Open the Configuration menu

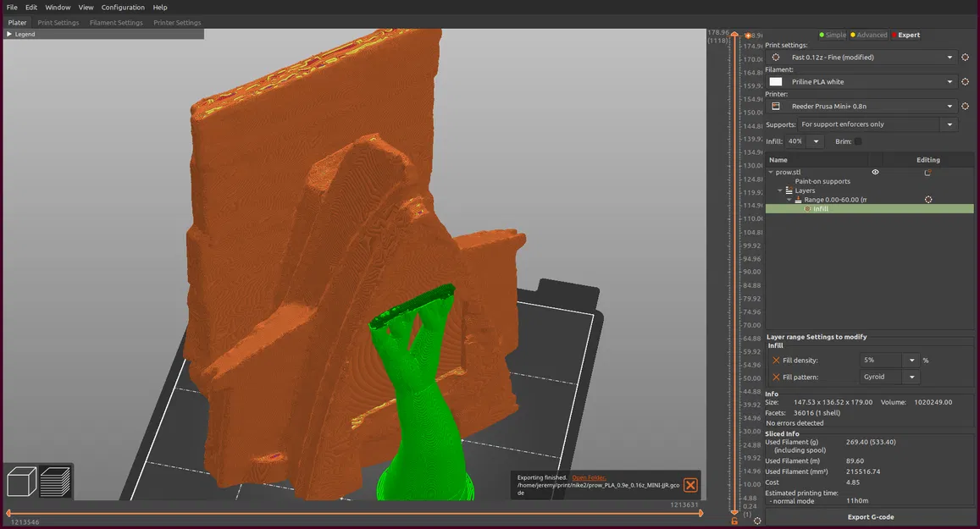[x=123, y=8]
